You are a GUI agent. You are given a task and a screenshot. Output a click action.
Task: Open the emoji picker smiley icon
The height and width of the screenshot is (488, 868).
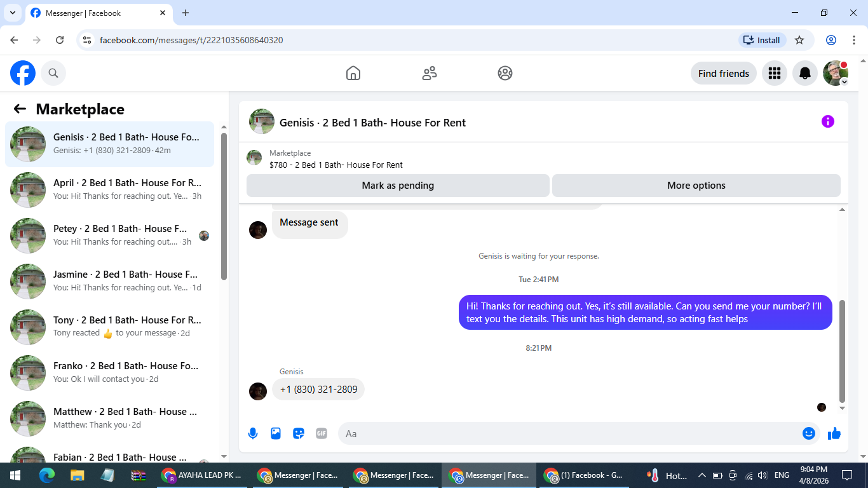coord(809,433)
